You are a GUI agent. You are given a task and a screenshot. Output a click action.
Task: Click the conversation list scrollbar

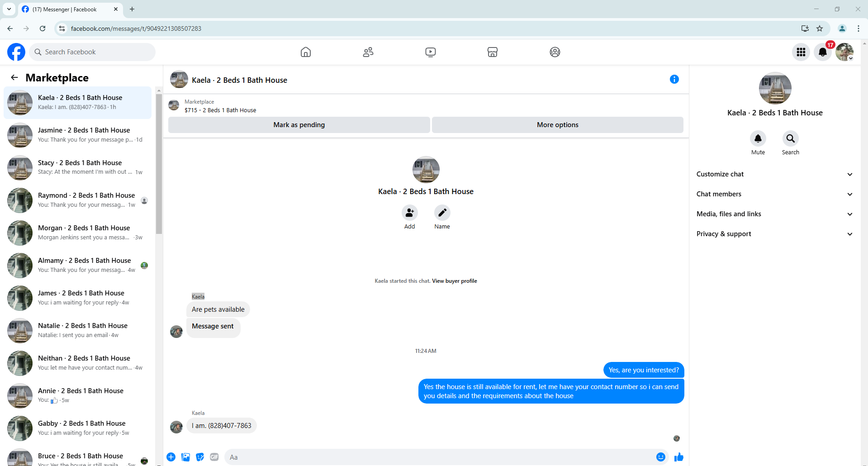coord(159,163)
